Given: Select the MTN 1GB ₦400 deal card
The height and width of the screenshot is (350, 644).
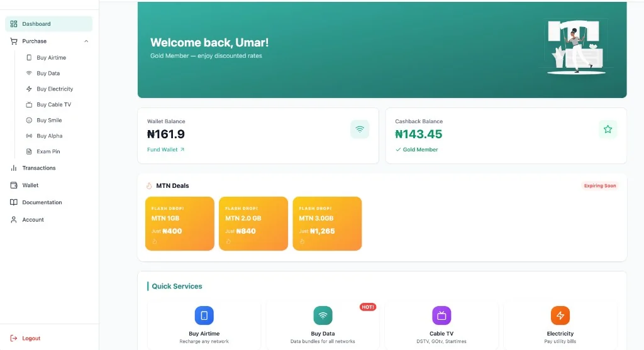Looking at the screenshot, I should pos(179,224).
